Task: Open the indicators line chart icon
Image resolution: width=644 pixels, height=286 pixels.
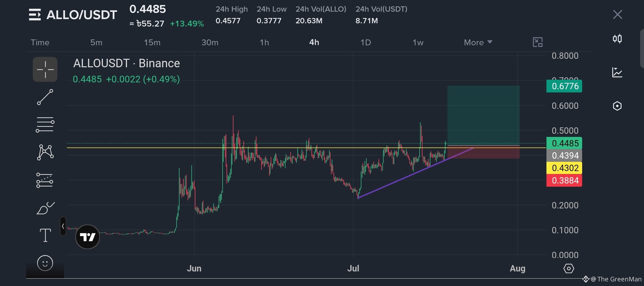Action: click(617, 72)
